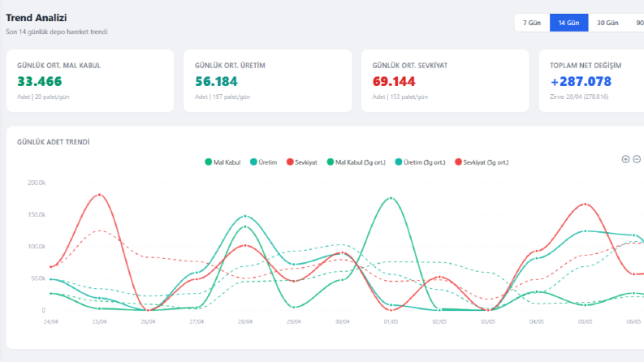Toggle Mal Kabul (3g ort.) legend item
This screenshot has width=644, height=362.
[x=356, y=162]
